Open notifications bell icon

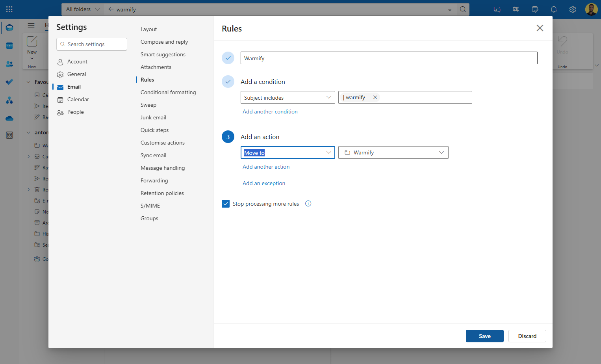(554, 9)
